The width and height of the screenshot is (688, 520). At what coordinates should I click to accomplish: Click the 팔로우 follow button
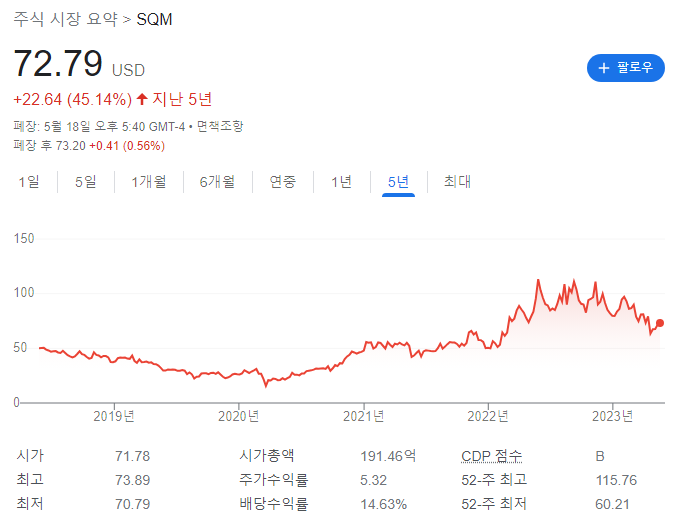pyautogui.click(x=625, y=68)
